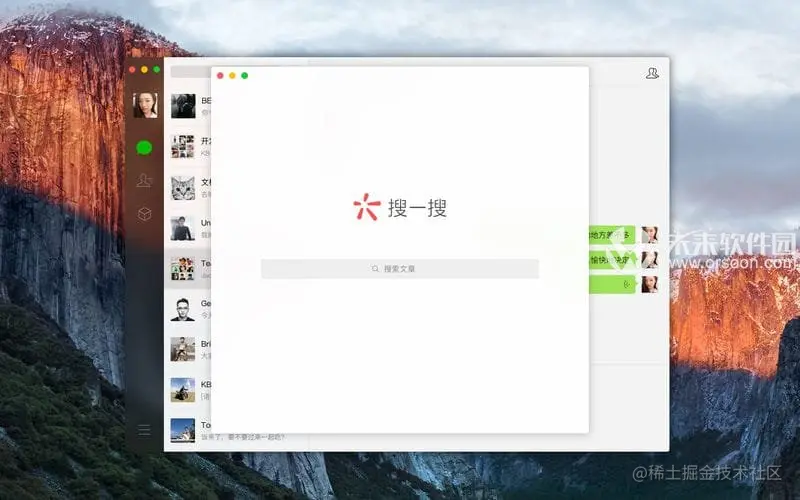Open the hamburger menu at sidebar bottom
This screenshot has height=500, width=800.
click(x=144, y=430)
